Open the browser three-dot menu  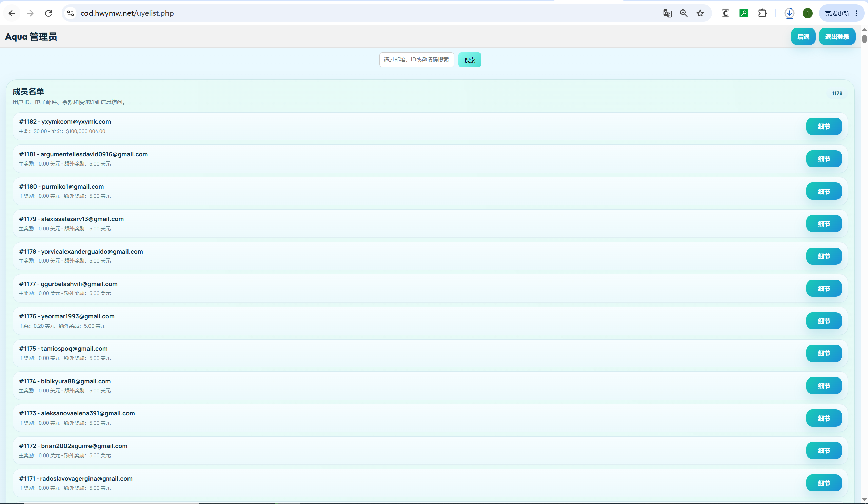[x=856, y=13]
